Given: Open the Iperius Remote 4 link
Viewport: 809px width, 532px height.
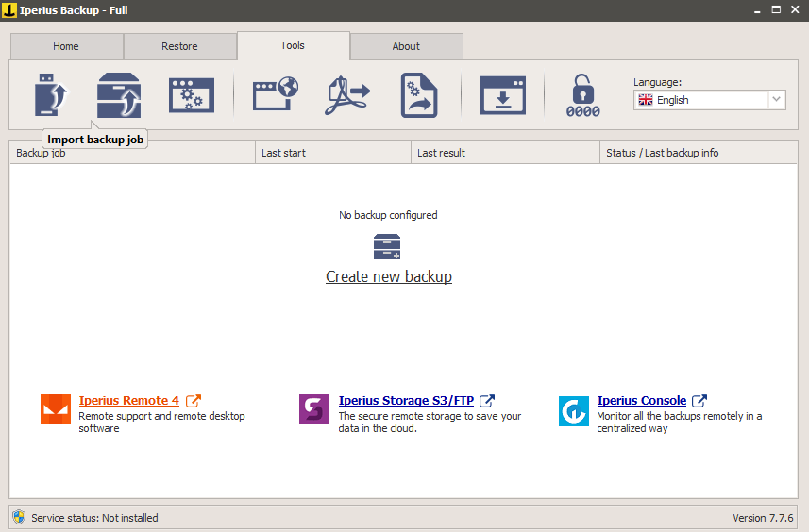Looking at the screenshot, I should (x=129, y=401).
